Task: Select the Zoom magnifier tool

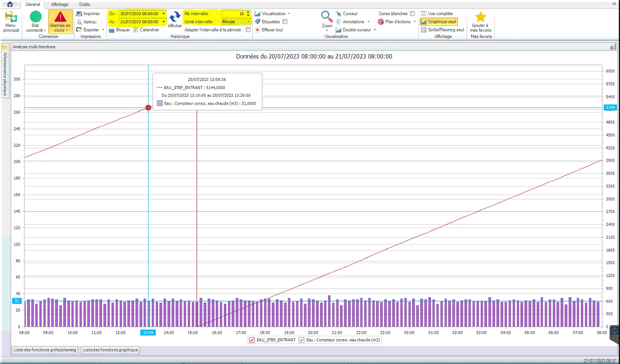Action: click(327, 17)
